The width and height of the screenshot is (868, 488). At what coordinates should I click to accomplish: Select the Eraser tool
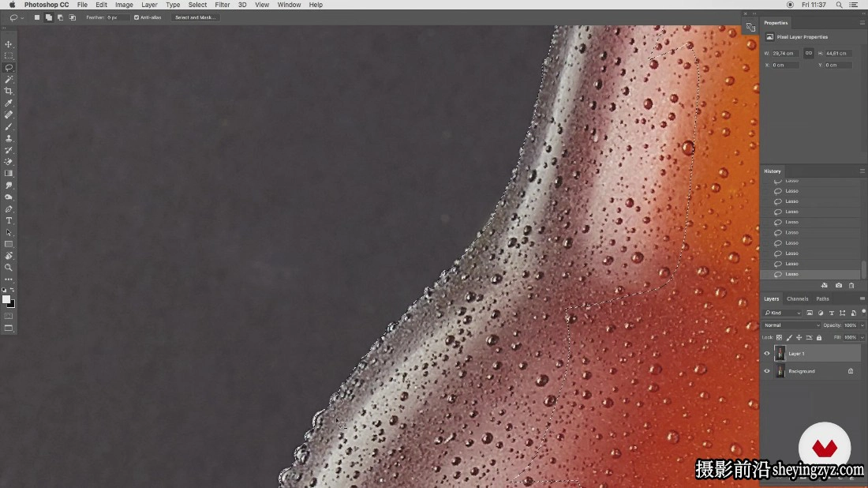pyautogui.click(x=9, y=162)
